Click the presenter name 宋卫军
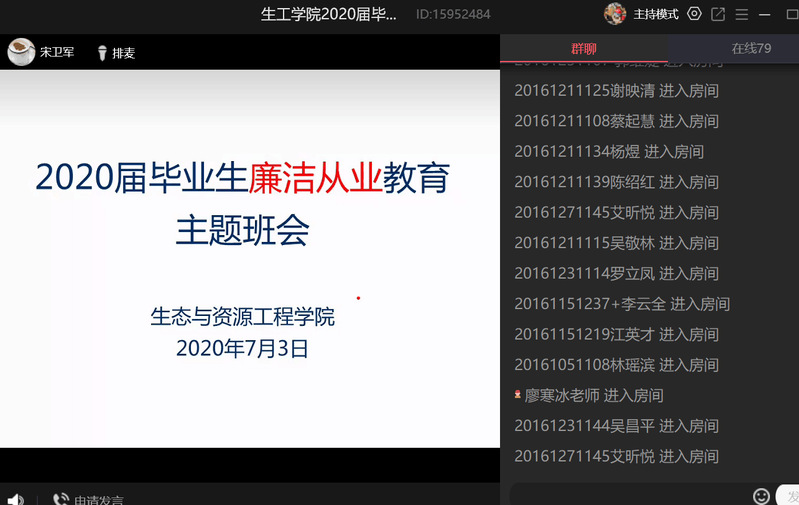The image size is (799, 505). click(x=57, y=52)
